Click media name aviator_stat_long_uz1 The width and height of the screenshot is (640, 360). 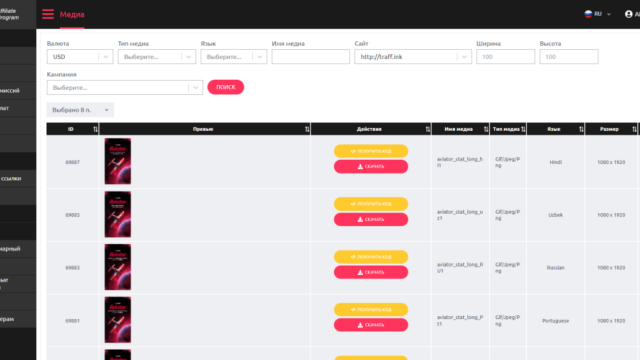460,215
